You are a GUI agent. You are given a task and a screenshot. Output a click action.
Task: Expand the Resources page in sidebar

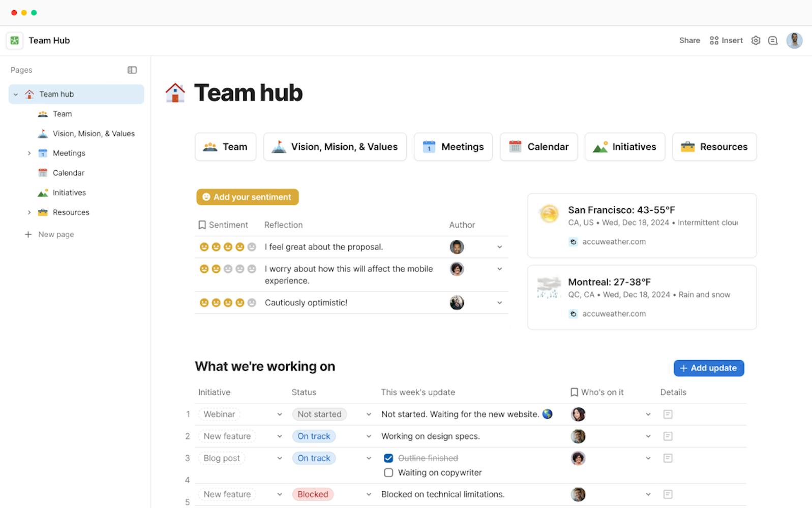point(29,212)
